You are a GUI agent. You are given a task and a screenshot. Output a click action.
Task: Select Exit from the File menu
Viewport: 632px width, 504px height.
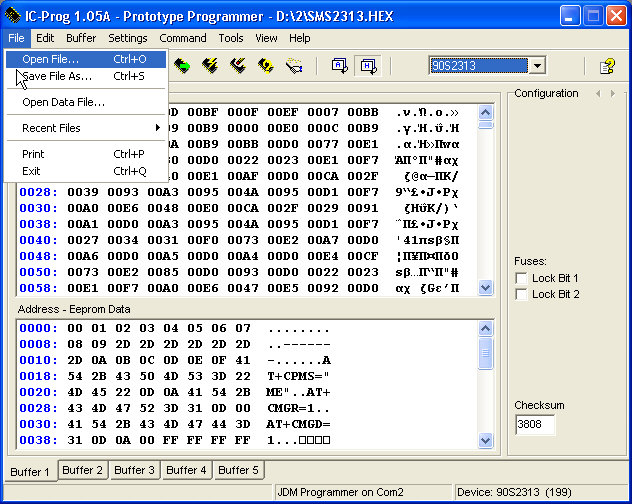[86, 171]
